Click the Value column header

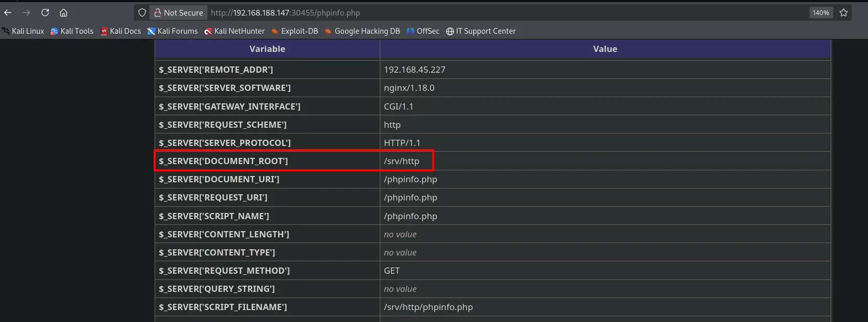[x=605, y=49]
